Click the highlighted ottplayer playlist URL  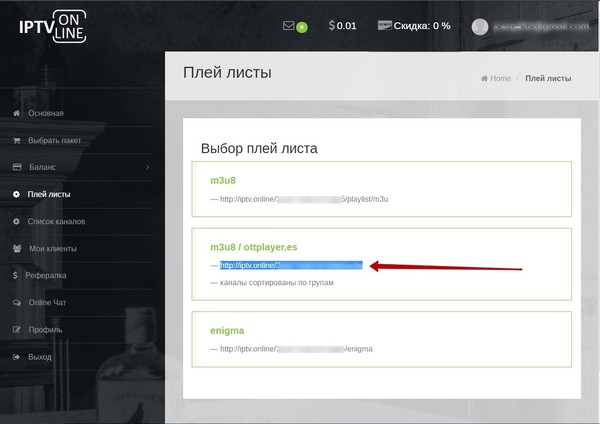[x=291, y=265]
